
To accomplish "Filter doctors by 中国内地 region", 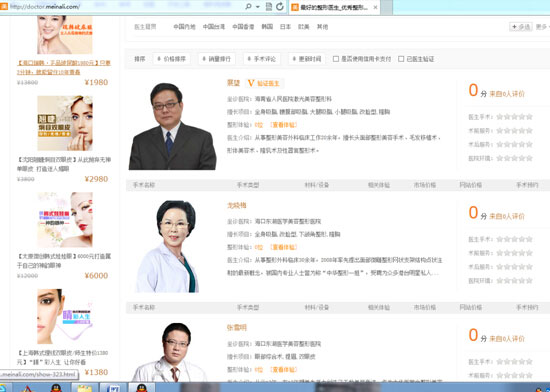I will 184,27.
